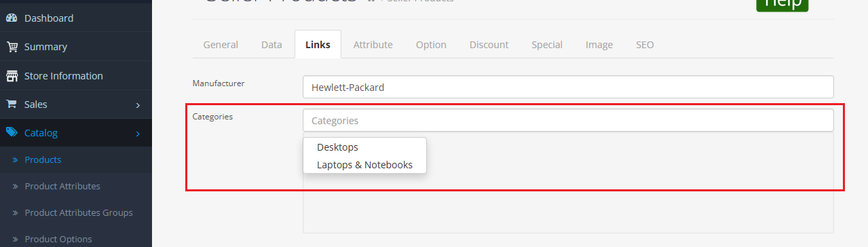This screenshot has height=247, width=868.
Task: Switch to the Data tab
Action: point(271,45)
